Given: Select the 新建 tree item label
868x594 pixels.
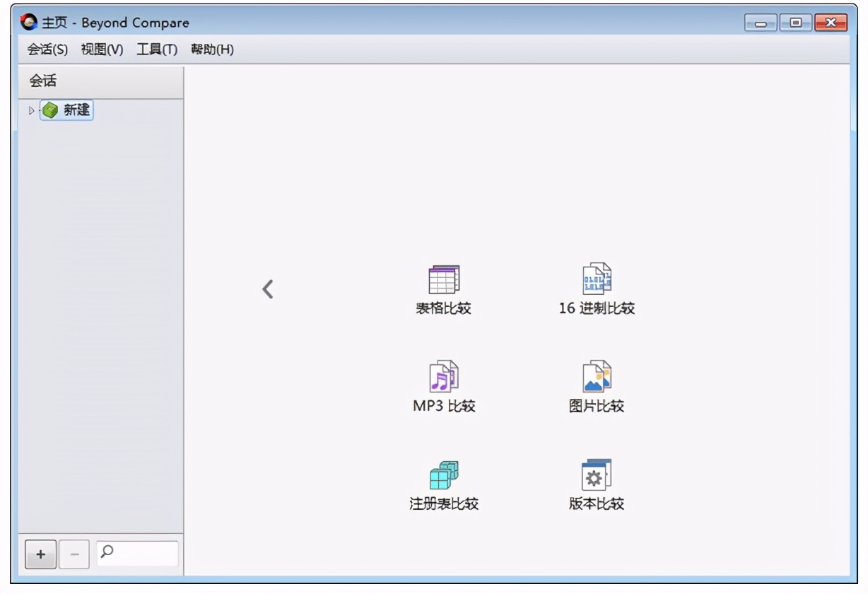Looking at the screenshot, I should click(x=77, y=110).
